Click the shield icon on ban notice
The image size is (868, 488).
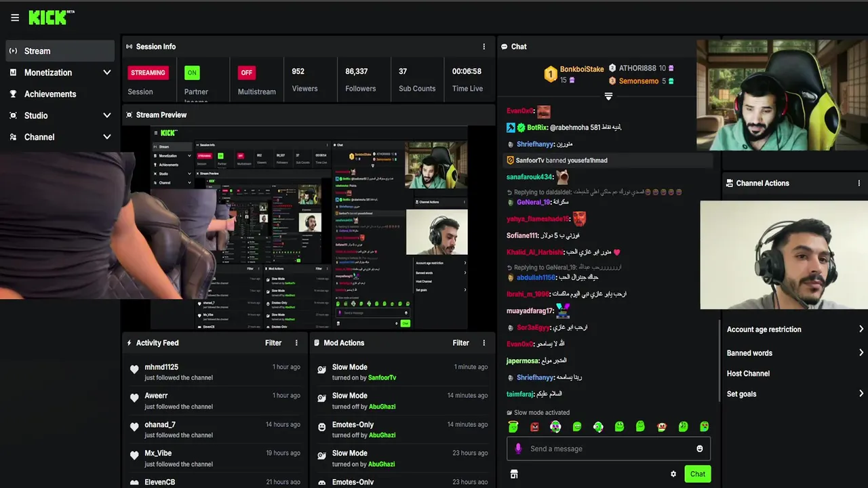tap(511, 161)
